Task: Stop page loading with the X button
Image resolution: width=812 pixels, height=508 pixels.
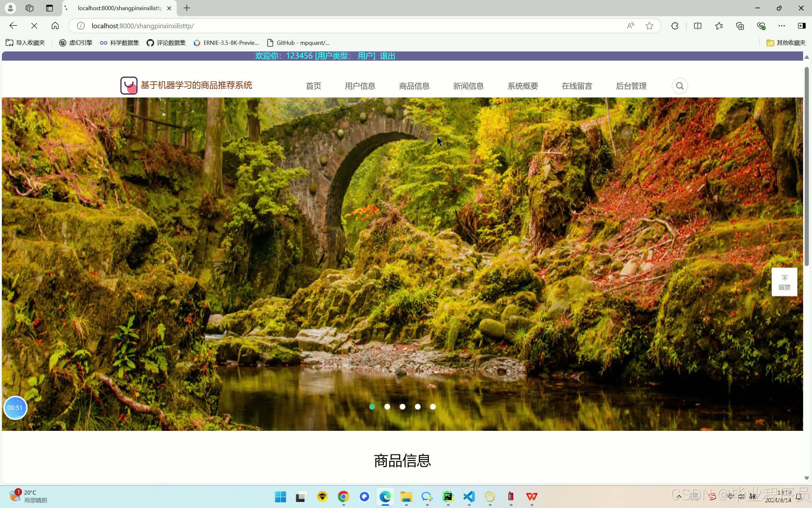Action: click(x=34, y=26)
